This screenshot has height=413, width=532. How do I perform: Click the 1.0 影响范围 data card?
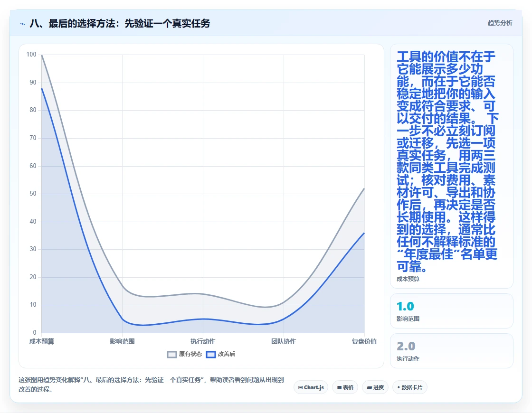[452, 311]
